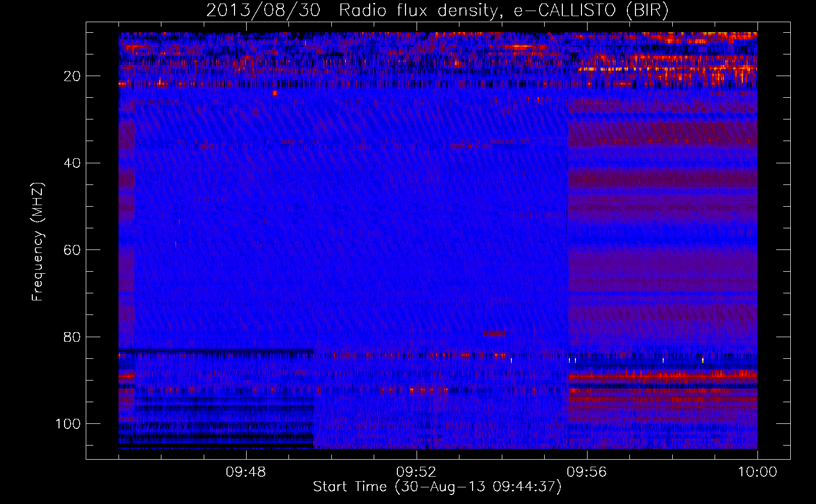Click the 09:52 time tick label
Image resolution: width=816 pixels, height=504 pixels.
[x=416, y=472]
